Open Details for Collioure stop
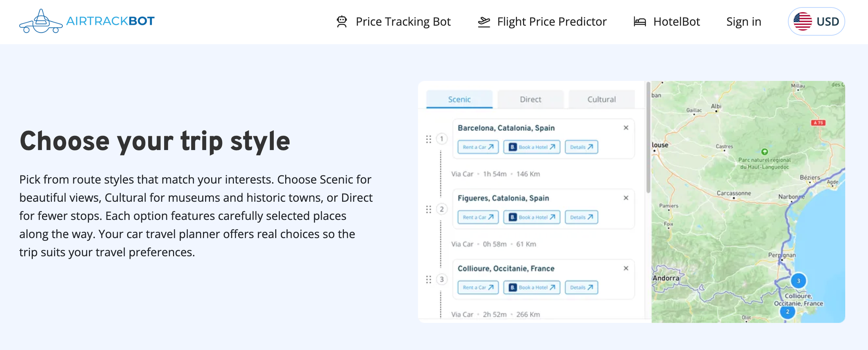 click(x=581, y=288)
